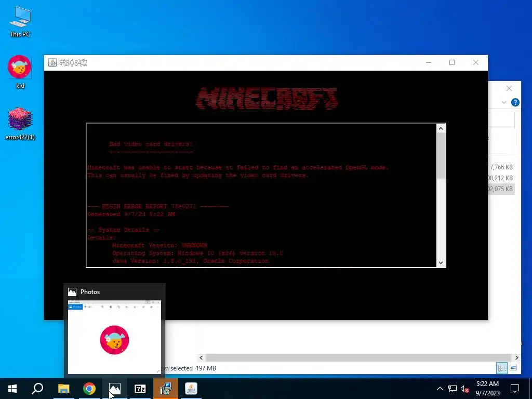Click the 'Operating System: Windows 10' line

coord(197,253)
